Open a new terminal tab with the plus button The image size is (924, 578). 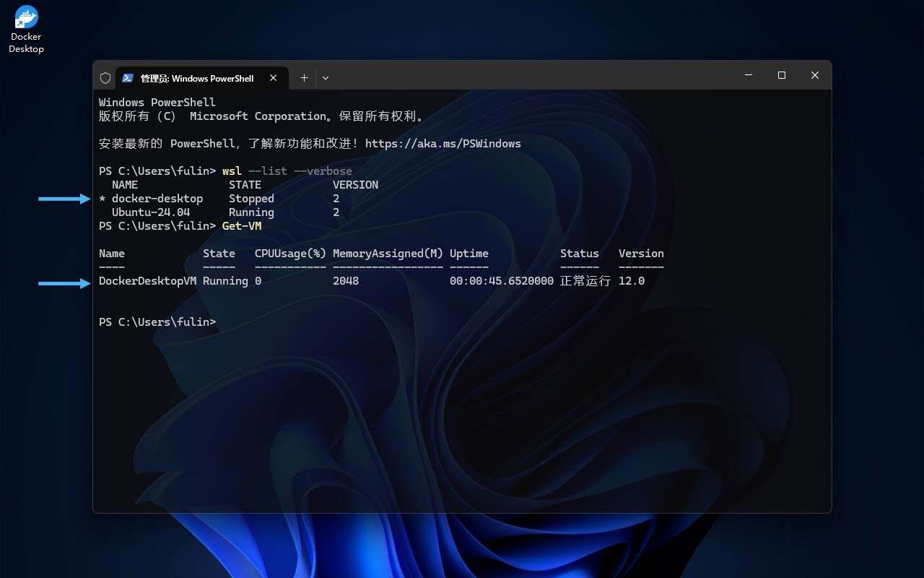[304, 78]
